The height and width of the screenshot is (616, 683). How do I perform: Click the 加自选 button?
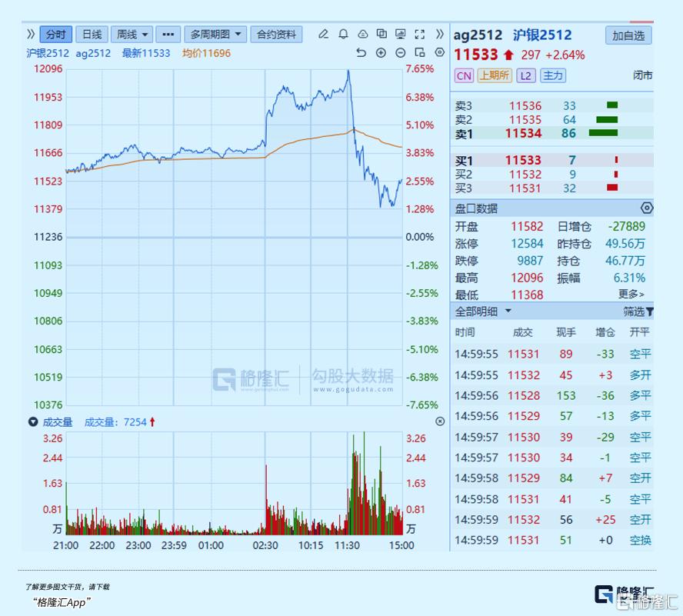[628, 35]
